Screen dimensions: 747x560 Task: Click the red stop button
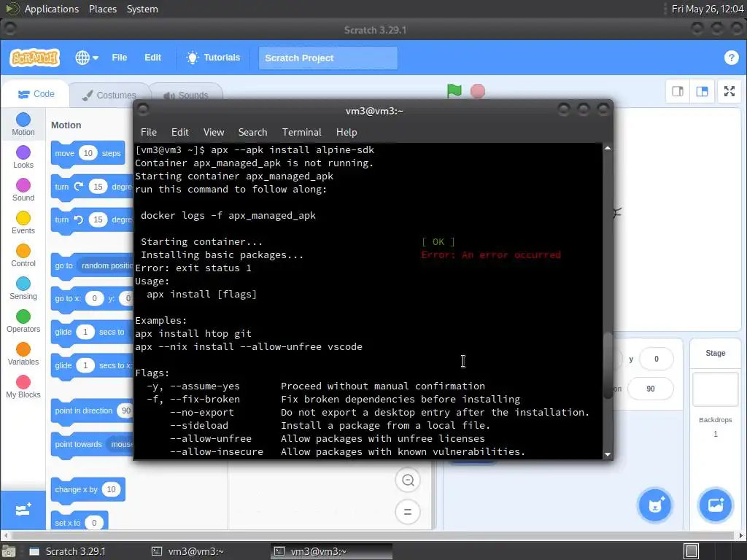(477, 91)
